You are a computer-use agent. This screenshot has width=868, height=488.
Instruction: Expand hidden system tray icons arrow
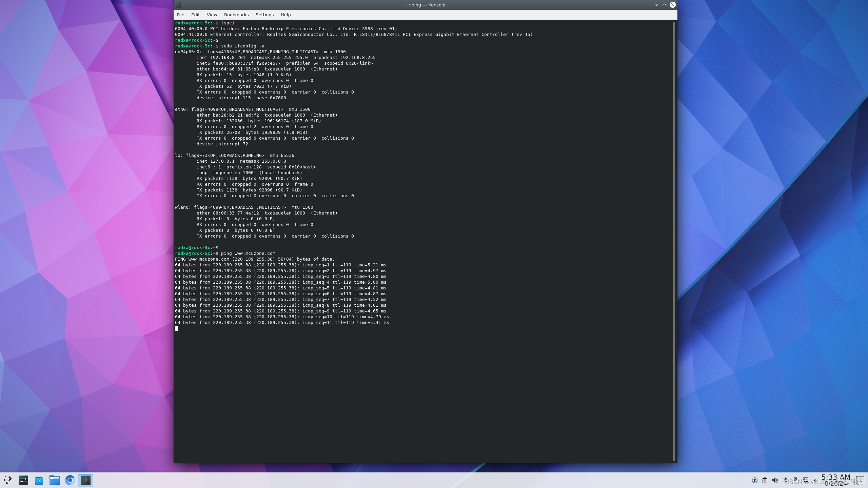click(814, 480)
